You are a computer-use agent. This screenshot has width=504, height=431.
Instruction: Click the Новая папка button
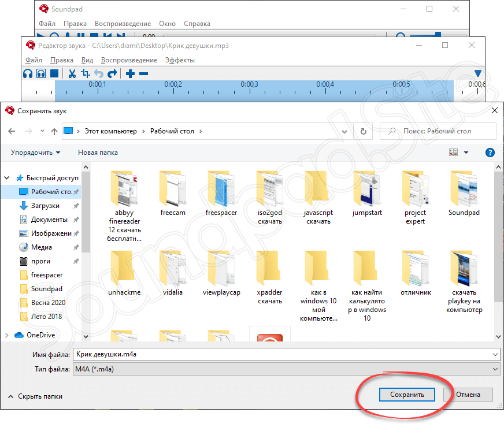click(x=98, y=153)
